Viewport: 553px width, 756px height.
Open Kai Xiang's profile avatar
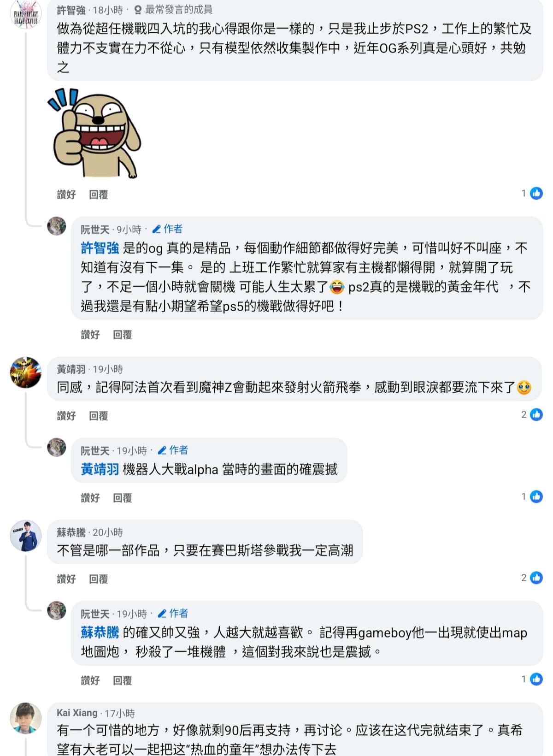[x=26, y=718]
